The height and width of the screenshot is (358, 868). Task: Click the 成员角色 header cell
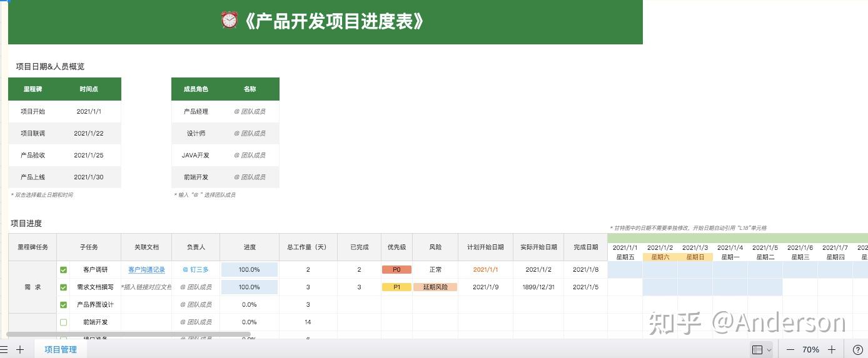tap(196, 89)
